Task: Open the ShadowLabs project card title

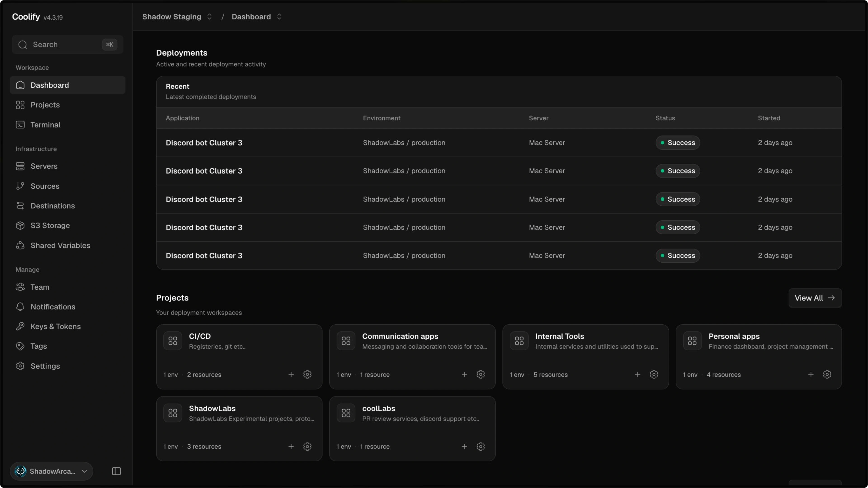Action: (212, 408)
